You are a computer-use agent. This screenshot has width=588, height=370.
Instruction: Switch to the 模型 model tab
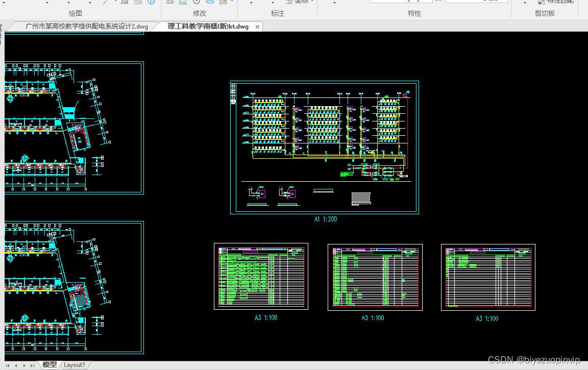(x=50, y=365)
